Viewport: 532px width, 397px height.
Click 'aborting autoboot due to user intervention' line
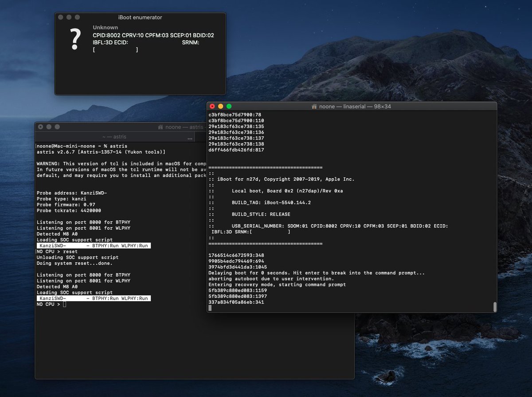coord(271,279)
